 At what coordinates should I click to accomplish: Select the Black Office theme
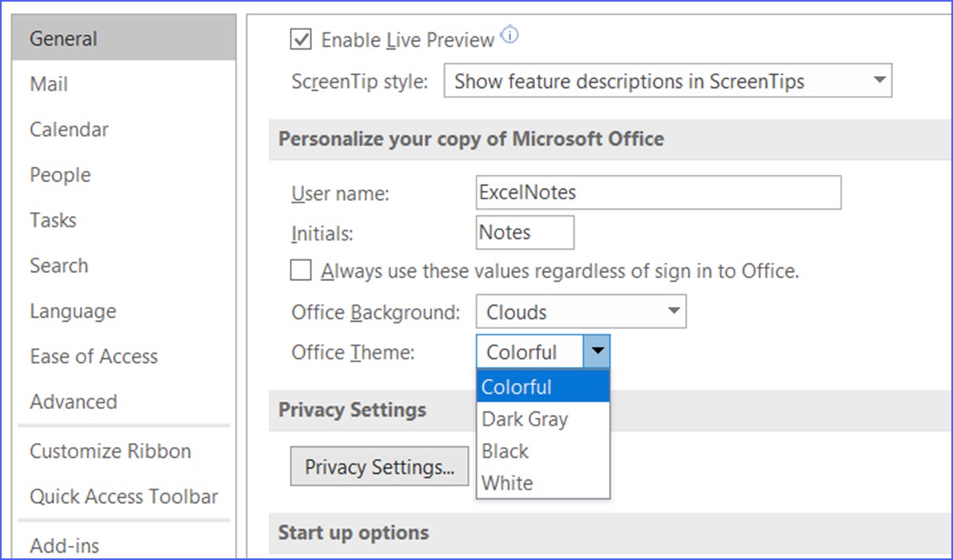point(504,451)
